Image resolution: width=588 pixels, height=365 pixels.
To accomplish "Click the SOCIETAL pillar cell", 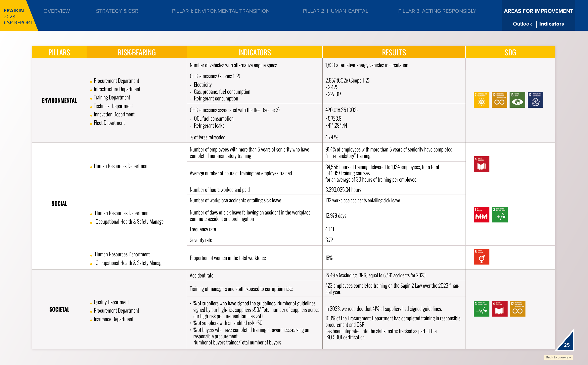I will point(59,309).
